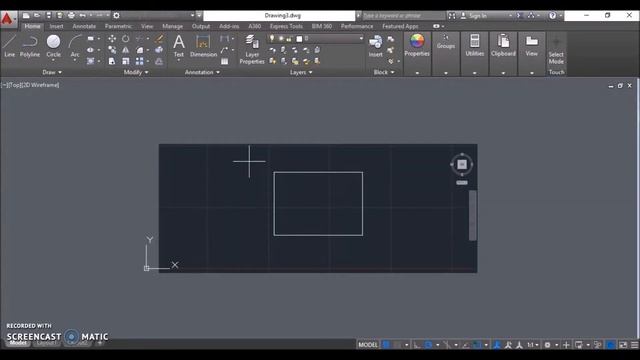Select the Dimension tool
Screen dimensions: 640x360
point(203,45)
